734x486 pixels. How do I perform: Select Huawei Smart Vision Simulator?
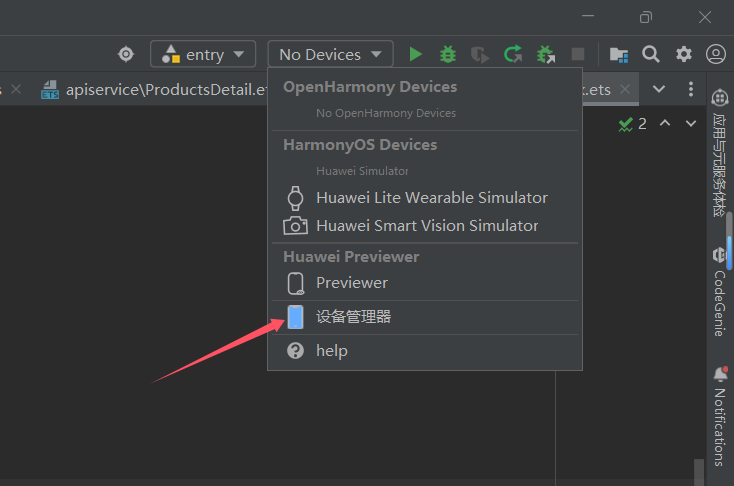[425, 226]
